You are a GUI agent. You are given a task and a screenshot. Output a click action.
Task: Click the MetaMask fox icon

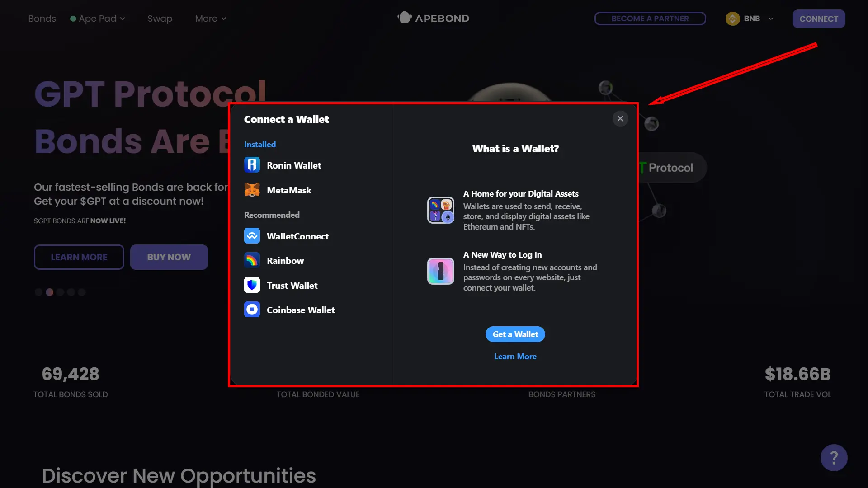[x=252, y=189]
